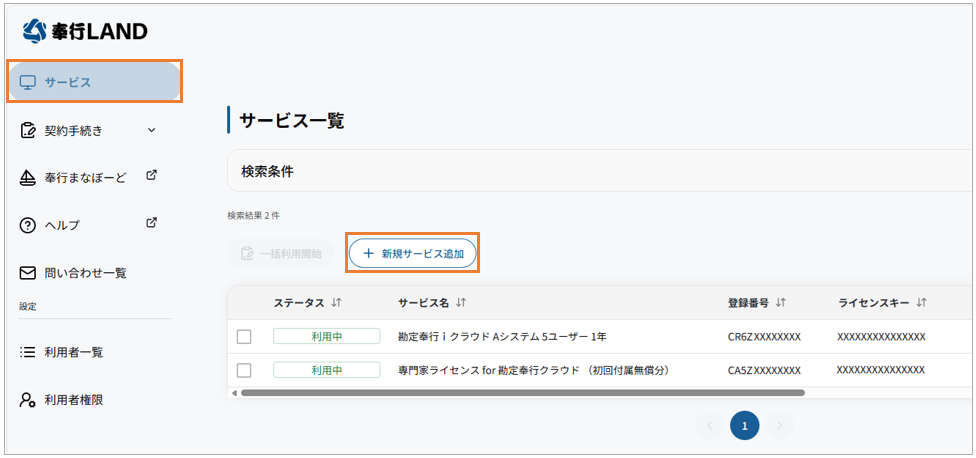Click registration number CR6ZXXXXXXXX

point(764,337)
